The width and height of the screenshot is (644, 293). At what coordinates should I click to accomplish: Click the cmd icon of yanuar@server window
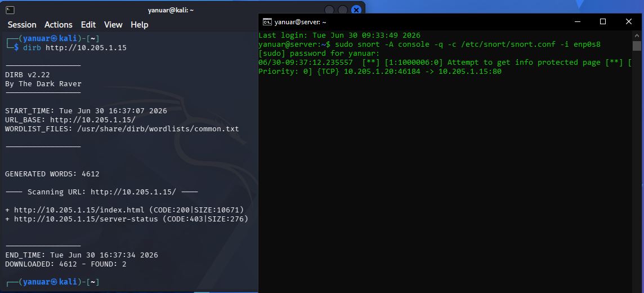pyautogui.click(x=267, y=22)
